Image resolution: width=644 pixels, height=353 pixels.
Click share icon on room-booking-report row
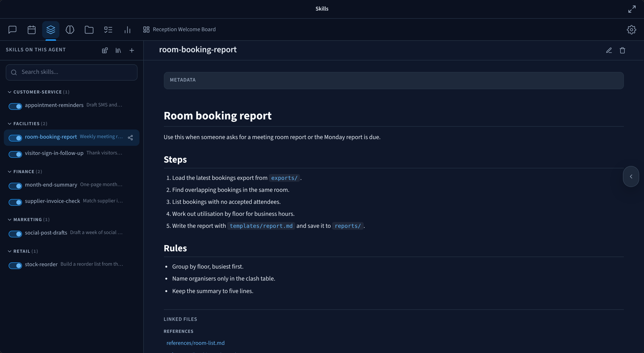[131, 138]
